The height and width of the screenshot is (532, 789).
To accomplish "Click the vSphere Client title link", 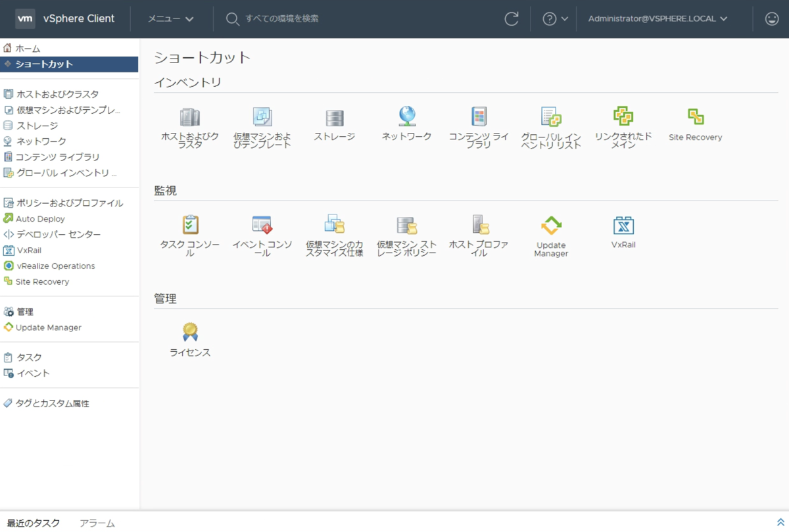I will pyautogui.click(x=79, y=19).
